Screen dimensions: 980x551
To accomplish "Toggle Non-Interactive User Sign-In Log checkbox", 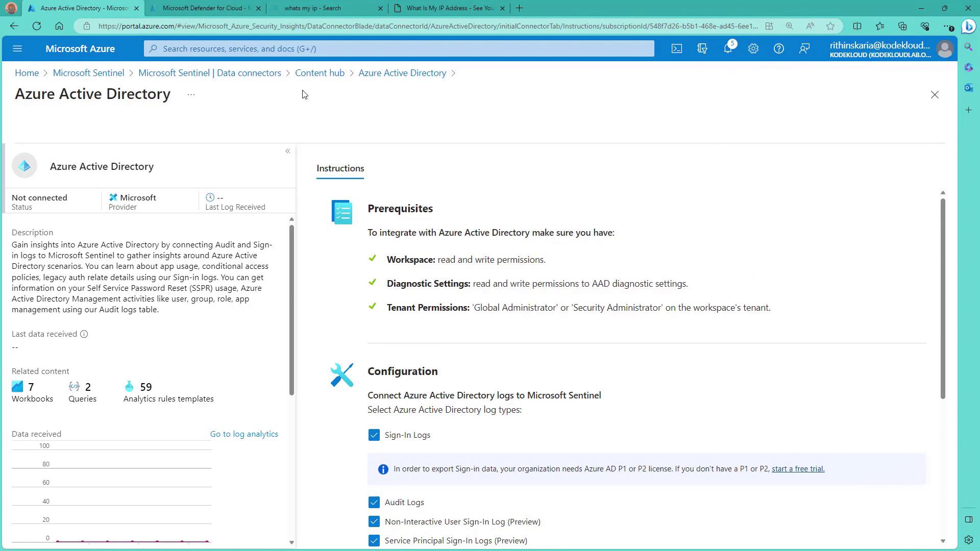I will click(x=374, y=521).
